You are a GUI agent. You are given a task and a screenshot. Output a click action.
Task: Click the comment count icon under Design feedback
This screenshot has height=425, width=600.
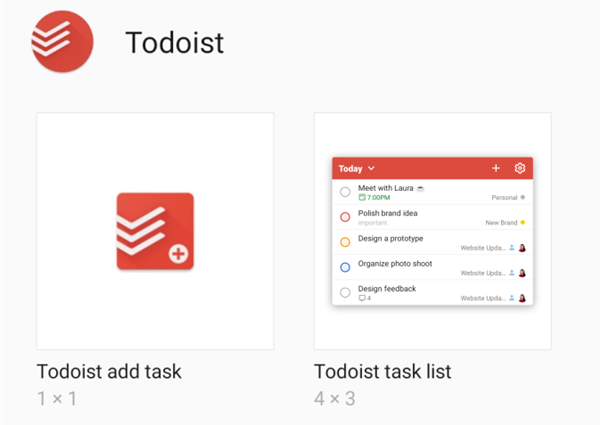(x=364, y=298)
